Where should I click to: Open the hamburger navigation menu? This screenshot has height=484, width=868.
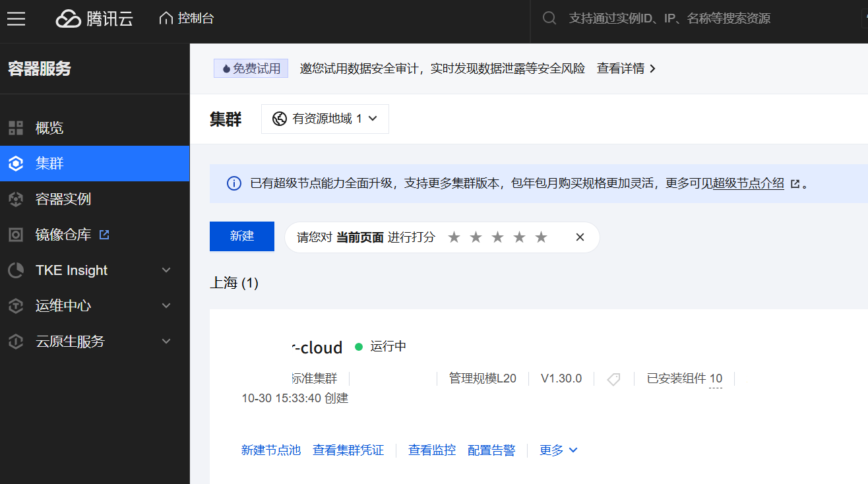coord(16,18)
